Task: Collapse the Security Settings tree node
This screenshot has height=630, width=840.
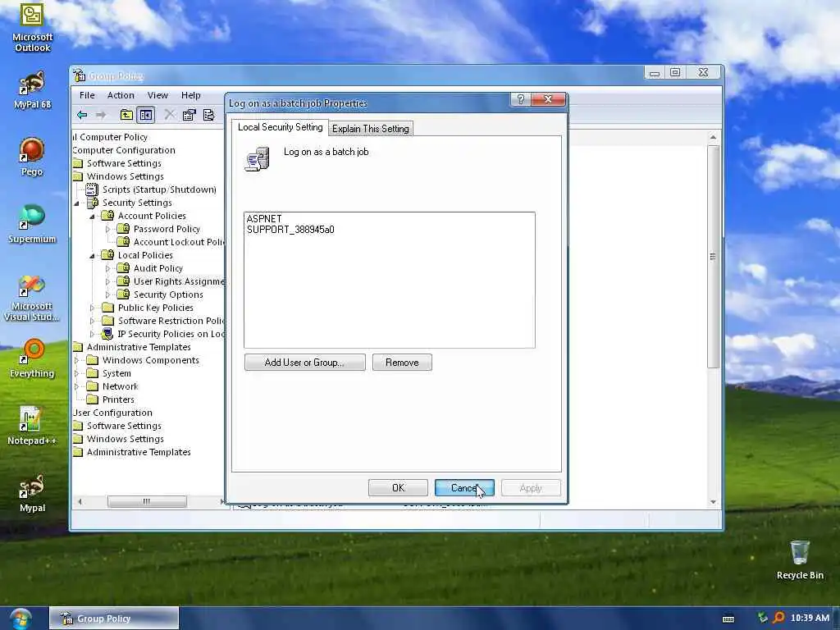Action: coord(76,203)
